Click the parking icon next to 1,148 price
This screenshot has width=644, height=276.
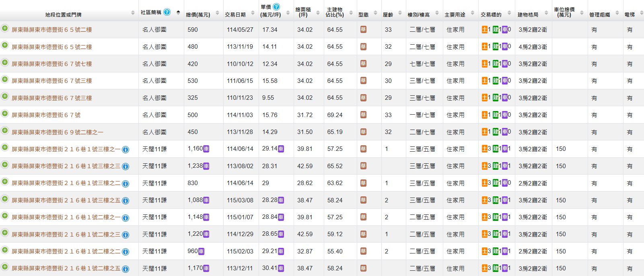click(206, 217)
